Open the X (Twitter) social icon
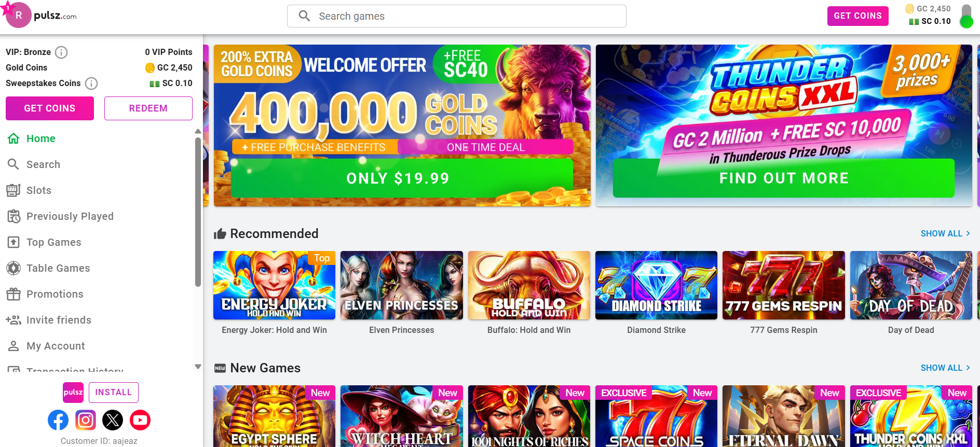Image resolution: width=980 pixels, height=447 pixels. tap(113, 420)
